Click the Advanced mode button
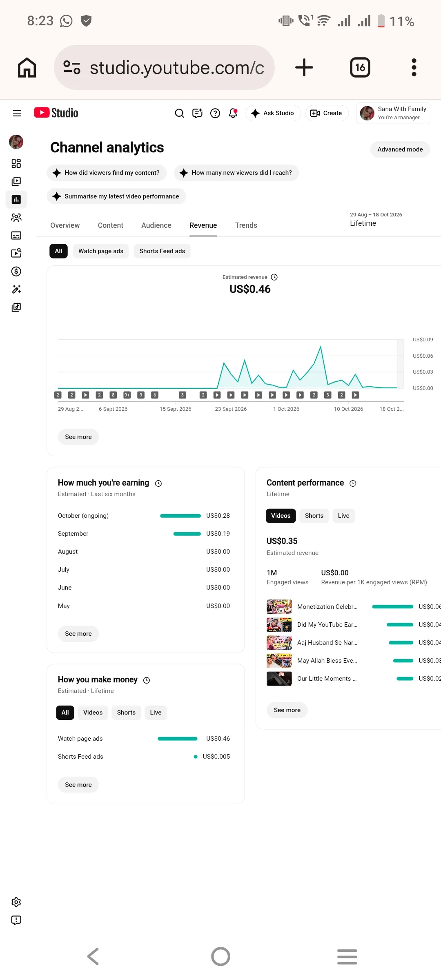This screenshot has height=980, width=441. [400, 149]
